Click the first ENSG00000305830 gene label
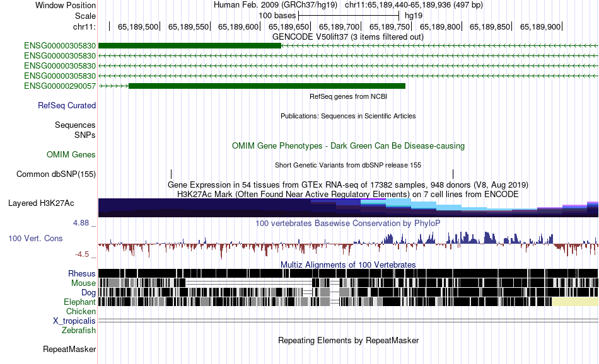 (60, 46)
